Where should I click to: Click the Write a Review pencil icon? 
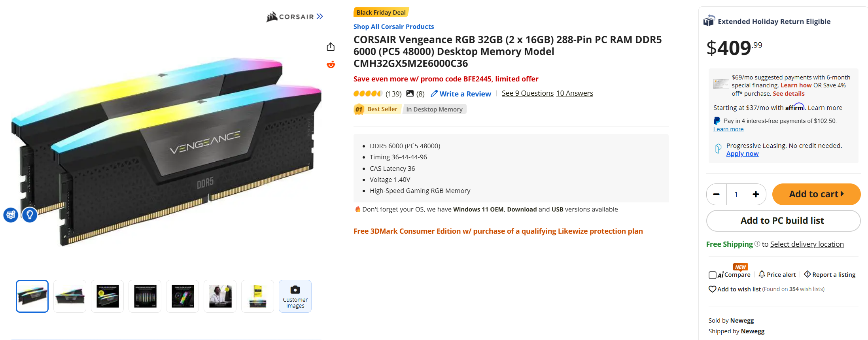pos(434,94)
